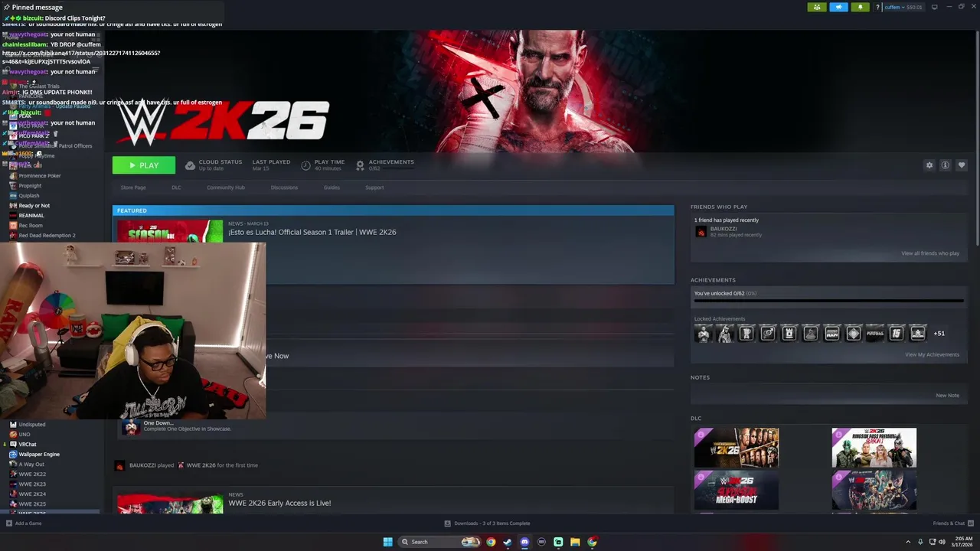980x551 pixels.
Task: Open the Esto es Lucha Season 1 Trailer news
Action: 312,232
